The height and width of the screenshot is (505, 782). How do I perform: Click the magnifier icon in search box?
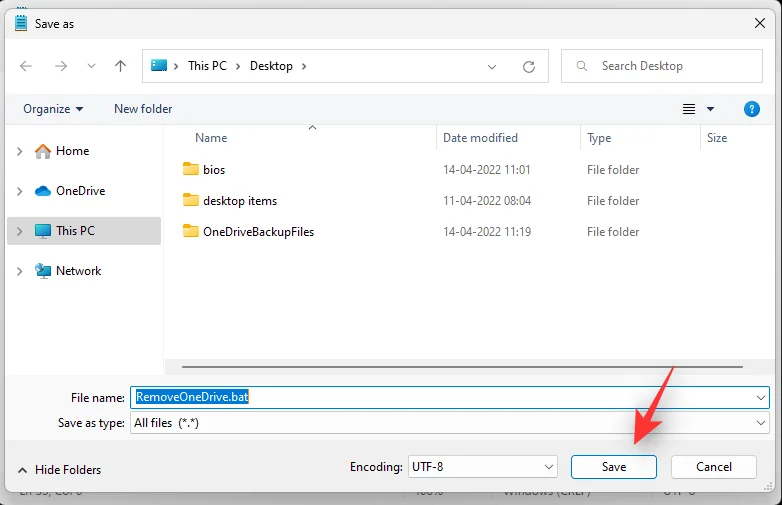tap(582, 66)
